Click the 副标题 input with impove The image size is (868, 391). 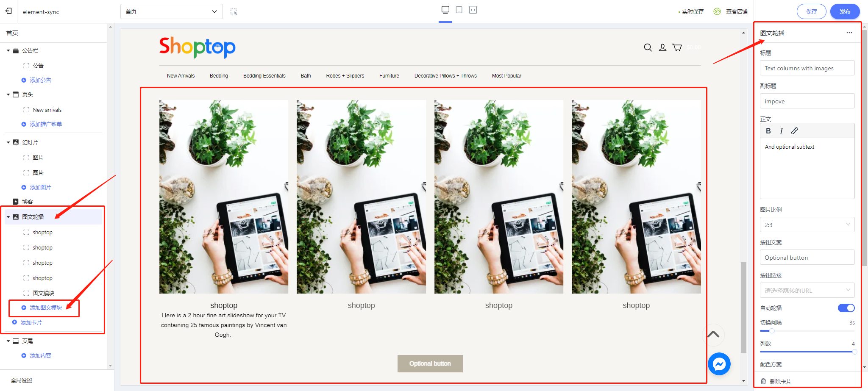807,101
